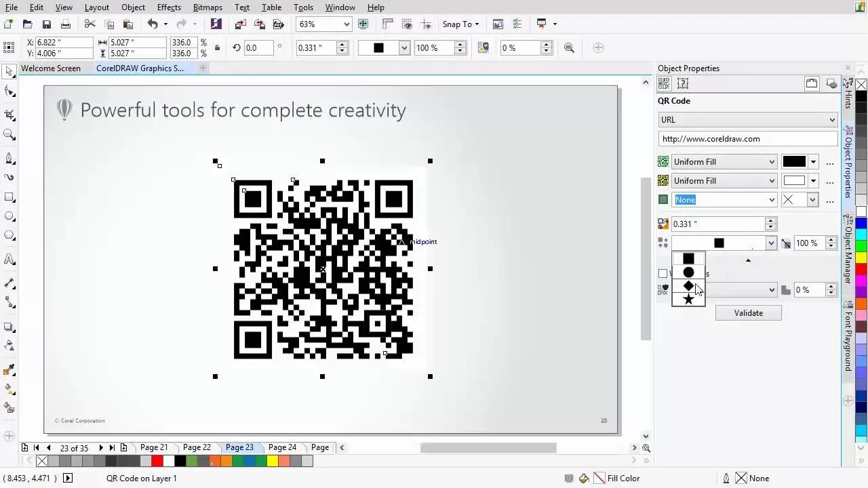Select the Drop Shadow tool
Viewport: 868px width, 488px height.
(x=9, y=326)
